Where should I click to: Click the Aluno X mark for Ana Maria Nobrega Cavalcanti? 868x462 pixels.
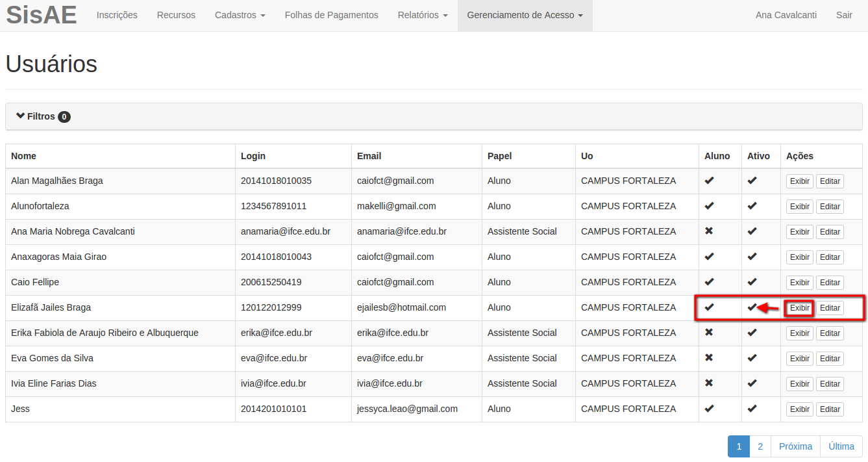tap(709, 231)
